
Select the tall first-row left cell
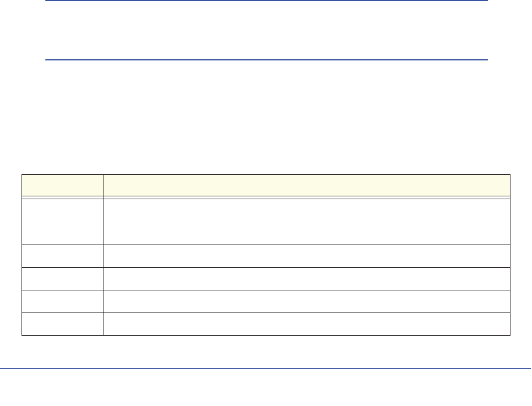coord(62,221)
